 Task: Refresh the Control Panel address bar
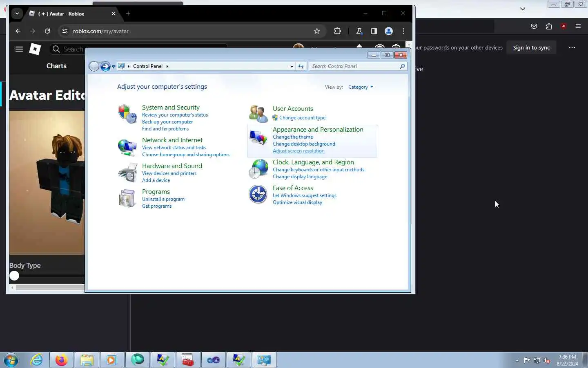(x=301, y=66)
